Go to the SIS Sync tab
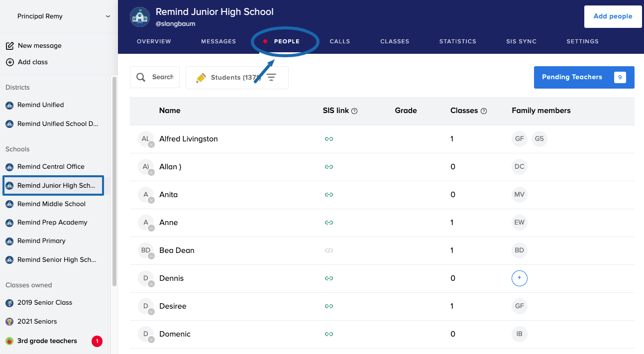644x354 pixels. (x=521, y=41)
